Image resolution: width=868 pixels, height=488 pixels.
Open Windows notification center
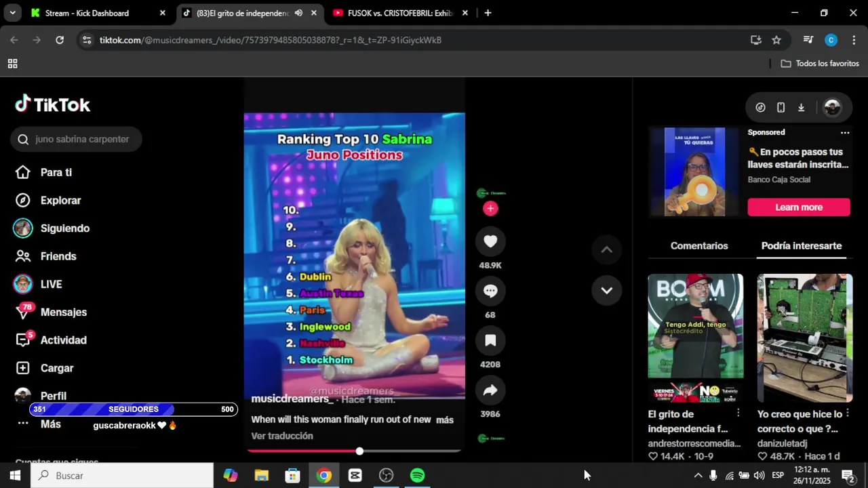848,476
